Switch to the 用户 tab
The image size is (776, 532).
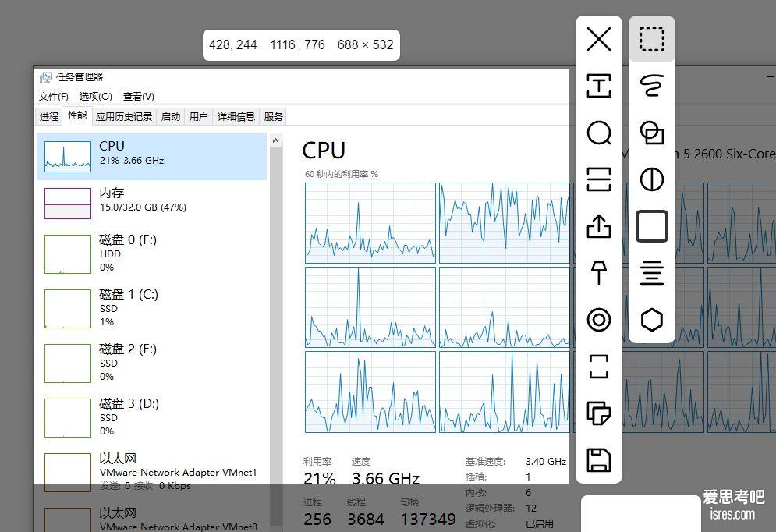click(x=198, y=117)
